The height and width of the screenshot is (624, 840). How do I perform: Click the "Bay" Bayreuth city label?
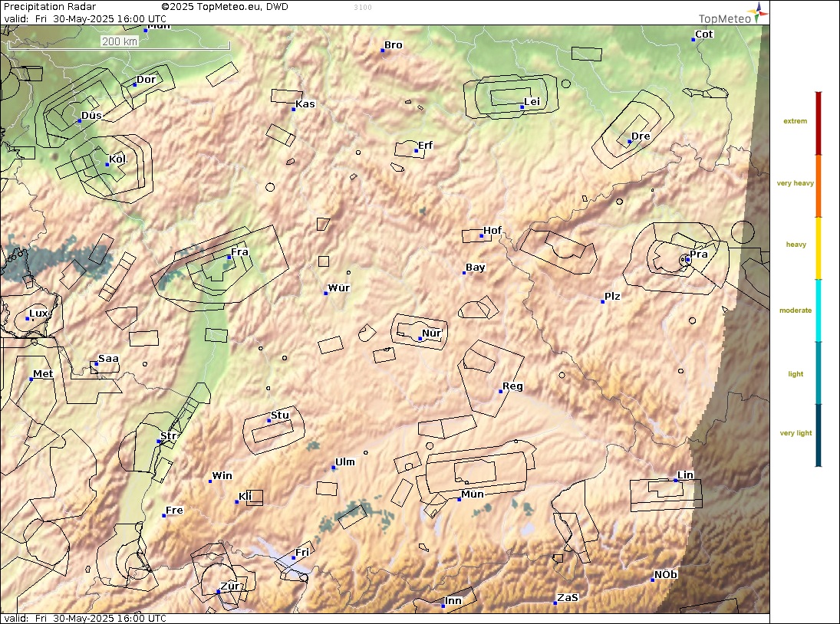pyautogui.click(x=475, y=268)
